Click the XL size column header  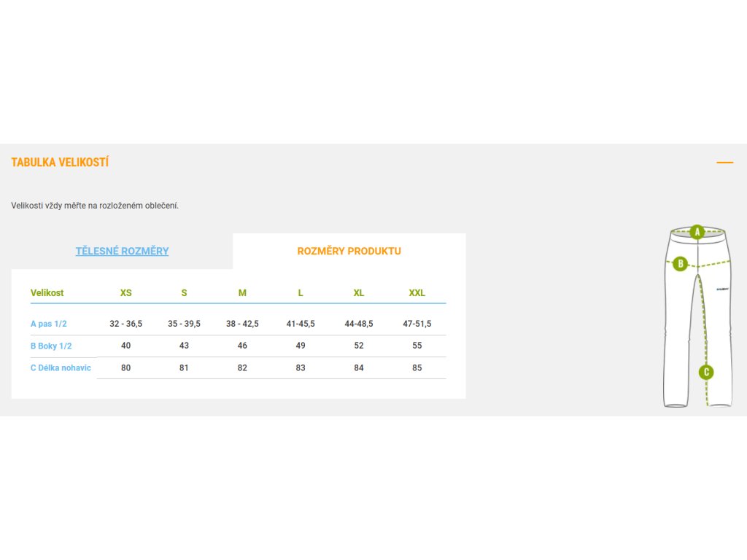359,293
